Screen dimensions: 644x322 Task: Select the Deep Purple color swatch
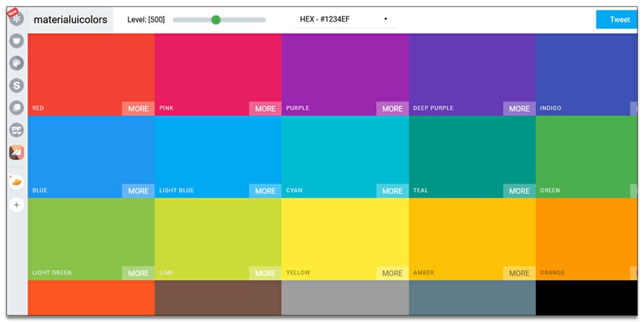coord(472,74)
